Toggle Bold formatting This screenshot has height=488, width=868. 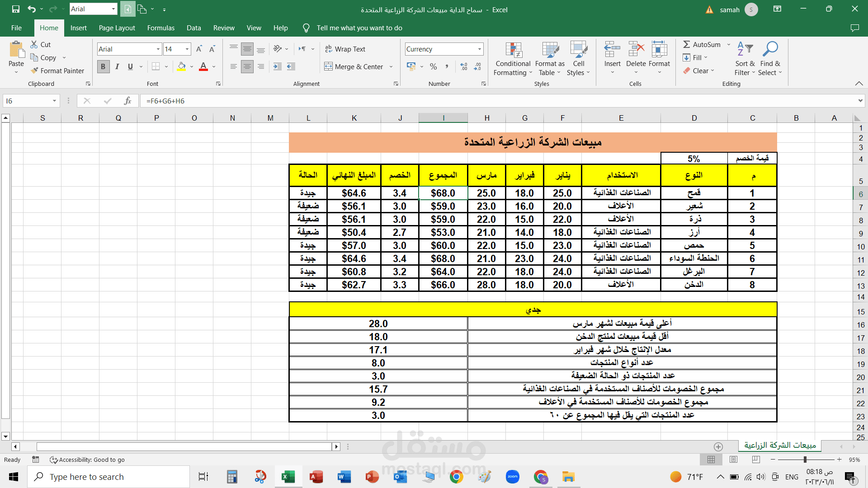(103, 66)
